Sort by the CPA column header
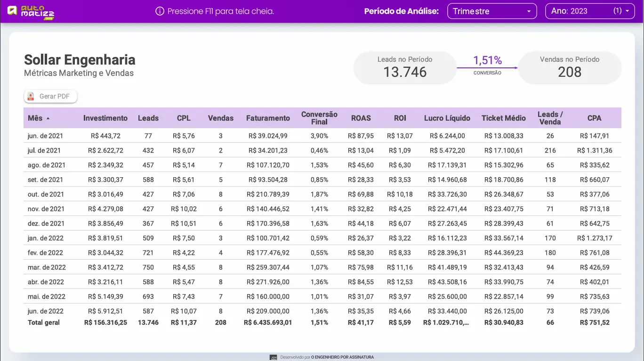The image size is (644, 361). [x=594, y=118]
